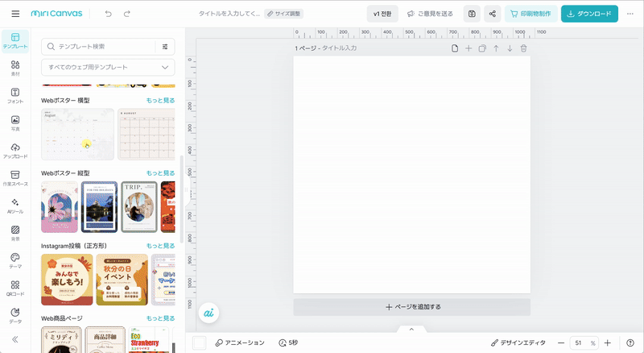Click the デザインエディタ mode button
The height and width of the screenshot is (353, 644).
pos(518,343)
